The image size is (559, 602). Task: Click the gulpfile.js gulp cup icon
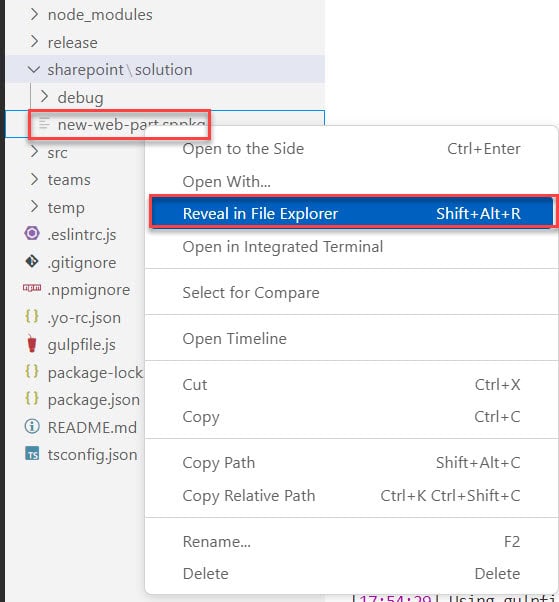click(x=32, y=343)
